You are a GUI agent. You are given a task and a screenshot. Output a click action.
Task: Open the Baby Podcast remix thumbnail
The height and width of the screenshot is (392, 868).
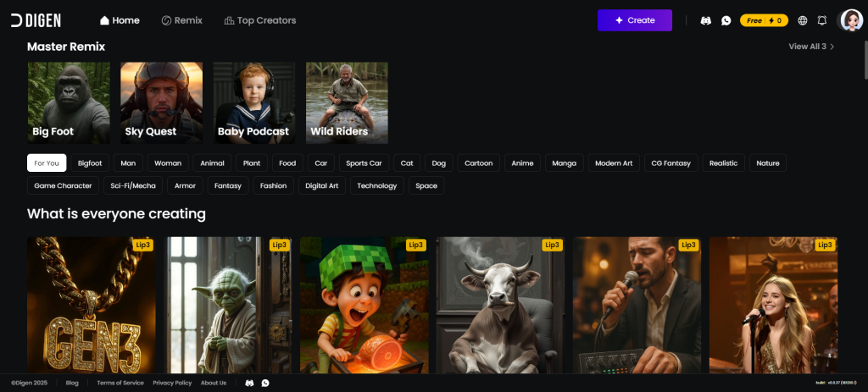(x=254, y=102)
